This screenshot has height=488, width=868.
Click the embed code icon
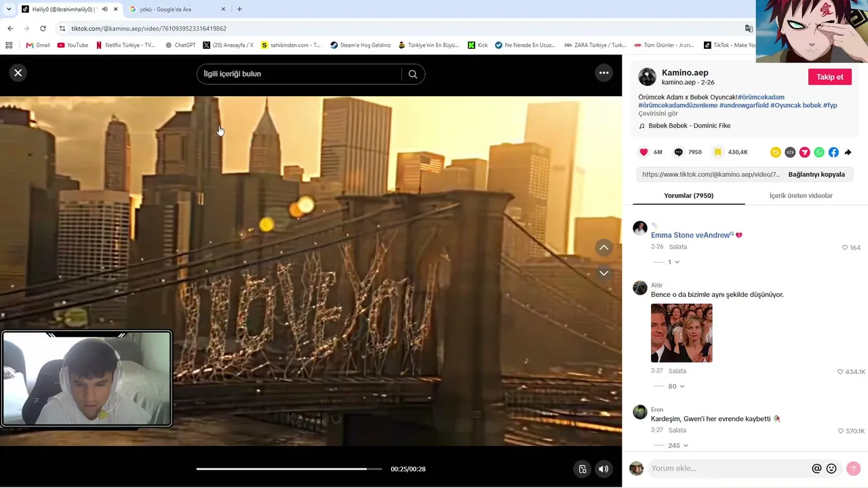coord(790,152)
